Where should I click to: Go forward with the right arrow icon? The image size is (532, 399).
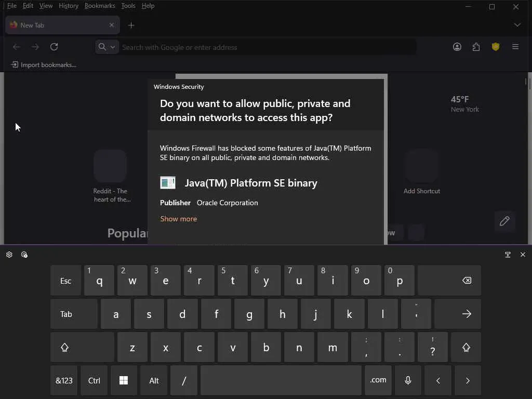35,47
